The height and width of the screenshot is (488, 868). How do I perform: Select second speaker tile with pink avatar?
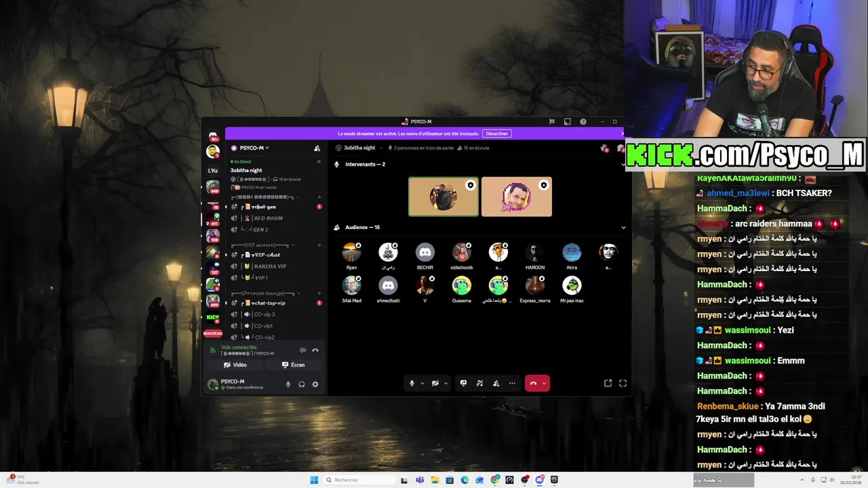click(517, 197)
